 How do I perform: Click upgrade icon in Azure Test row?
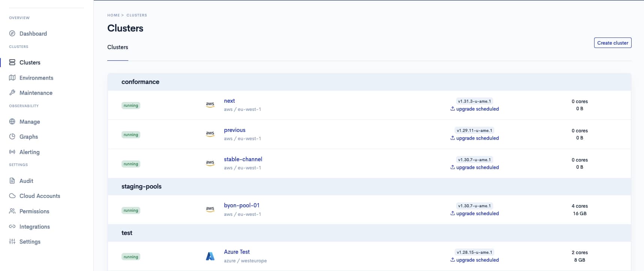[x=453, y=260]
